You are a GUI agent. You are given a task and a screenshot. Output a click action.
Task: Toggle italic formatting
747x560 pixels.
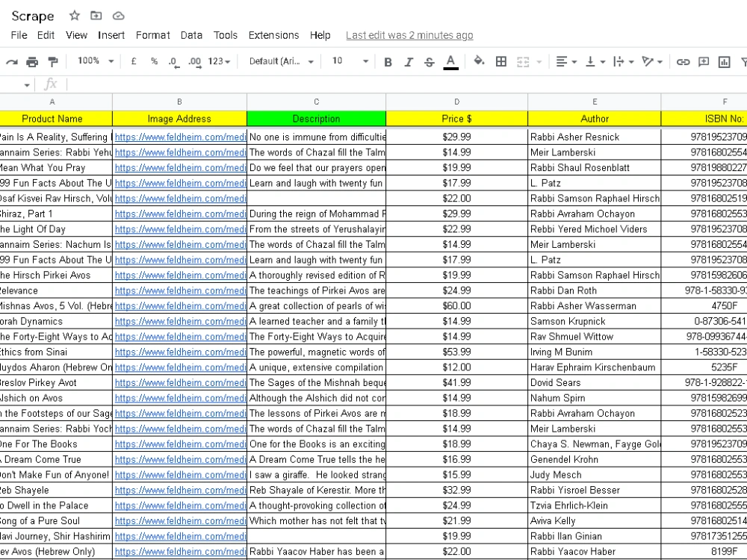[409, 62]
